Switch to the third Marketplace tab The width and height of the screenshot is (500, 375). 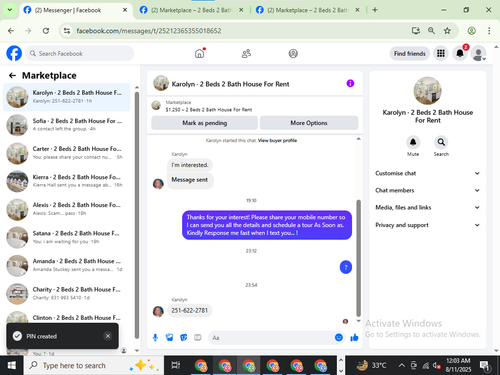(308, 10)
